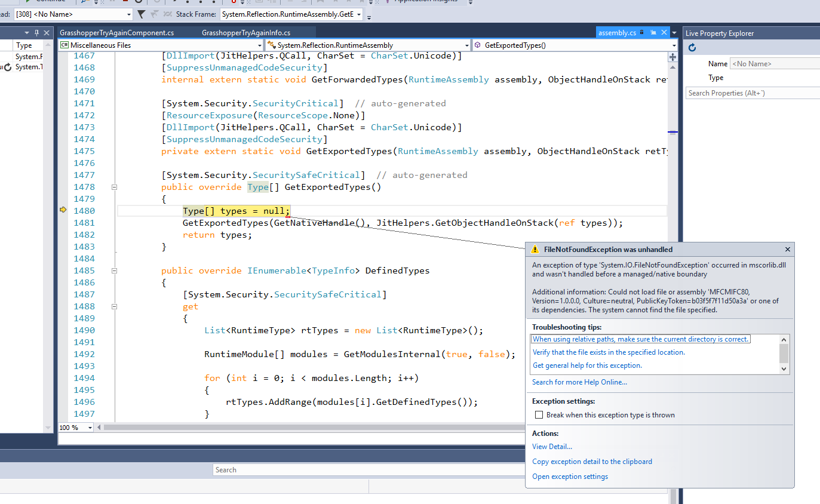Screen dimensions: 820x504
Task: Collapse the getter region at line 1488
Action: [113, 306]
